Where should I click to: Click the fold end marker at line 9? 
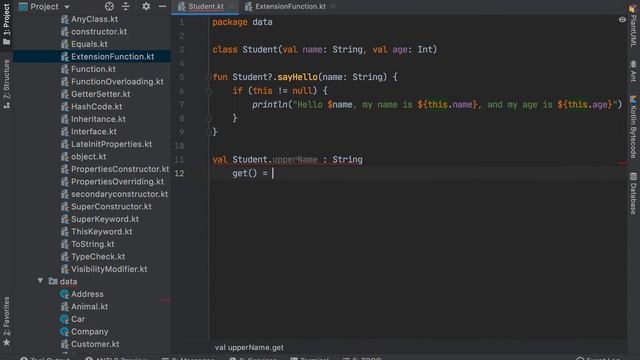point(208,132)
